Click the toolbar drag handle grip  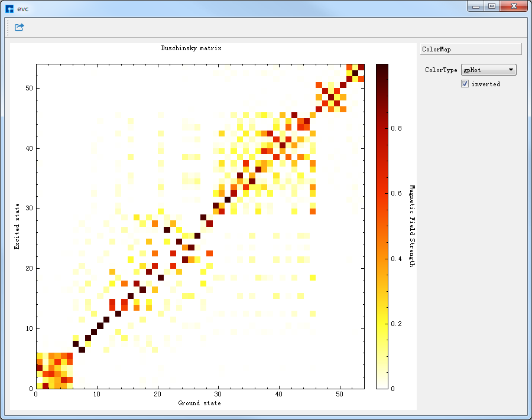coord(7,27)
